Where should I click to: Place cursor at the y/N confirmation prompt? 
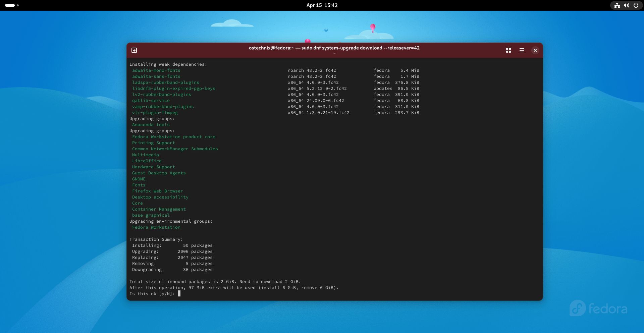coord(179,294)
